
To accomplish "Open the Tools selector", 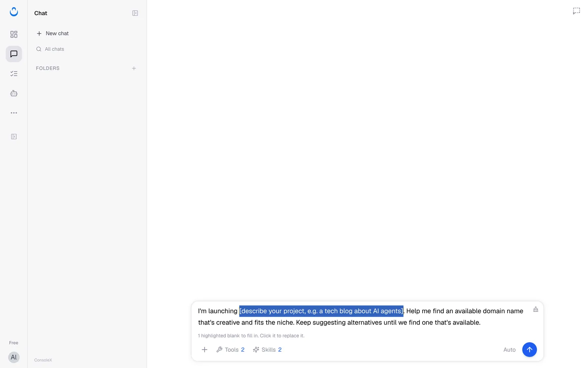I will pyautogui.click(x=230, y=350).
